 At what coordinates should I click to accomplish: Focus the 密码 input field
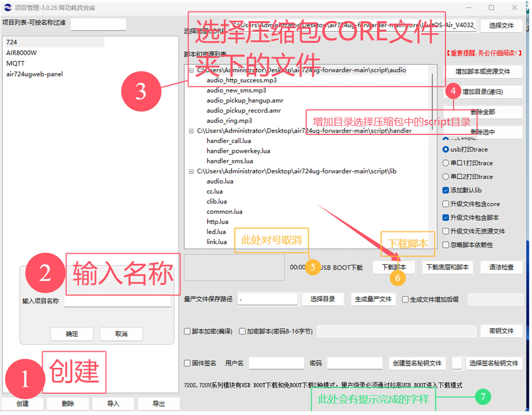pos(355,363)
